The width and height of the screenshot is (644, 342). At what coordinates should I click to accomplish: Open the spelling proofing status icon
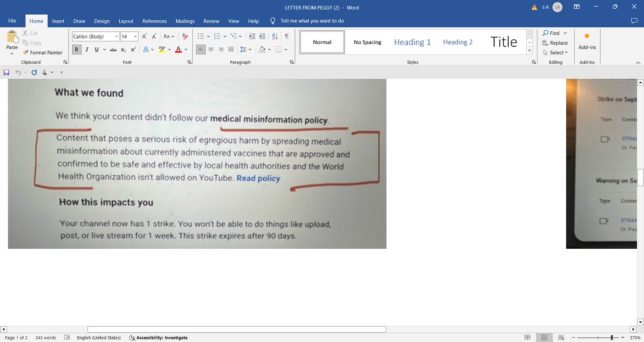67,338
